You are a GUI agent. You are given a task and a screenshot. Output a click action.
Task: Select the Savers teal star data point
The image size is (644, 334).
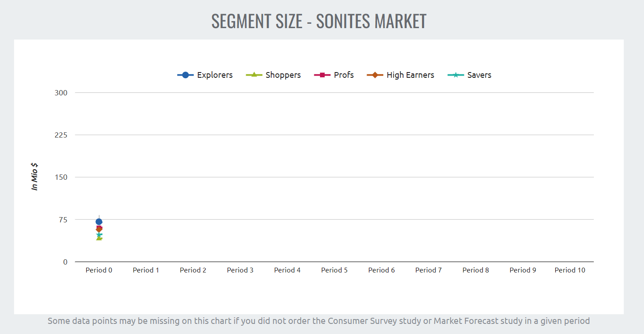(x=99, y=235)
